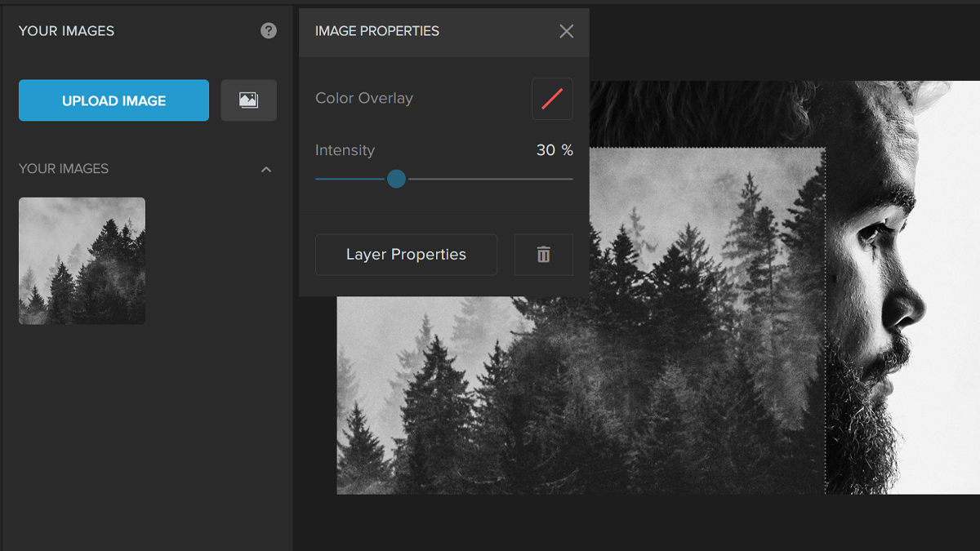Screen dimensions: 980x551
Task: Close the Image Properties panel
Action: [x=566, y=31]
